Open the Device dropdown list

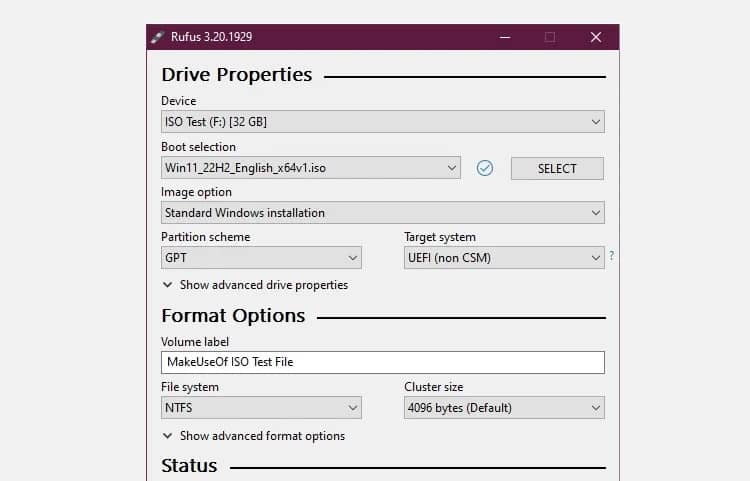pyautogui.click(x=383, y=121)
